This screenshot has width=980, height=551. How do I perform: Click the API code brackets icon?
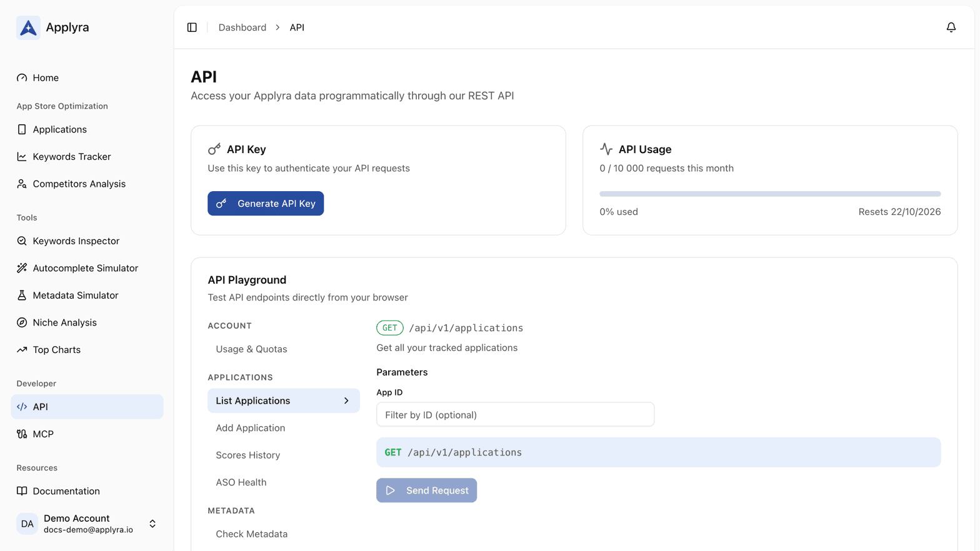click(22, 407)
